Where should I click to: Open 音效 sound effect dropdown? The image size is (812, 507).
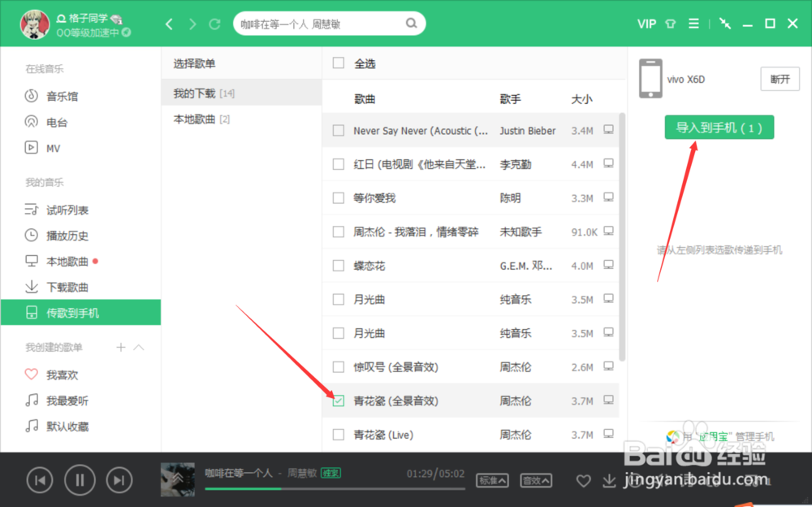point(536,480)
